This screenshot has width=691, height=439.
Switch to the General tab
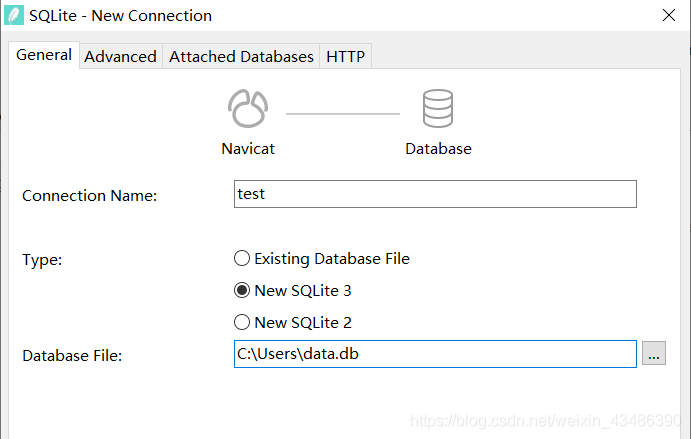click(x=44, y=55)
